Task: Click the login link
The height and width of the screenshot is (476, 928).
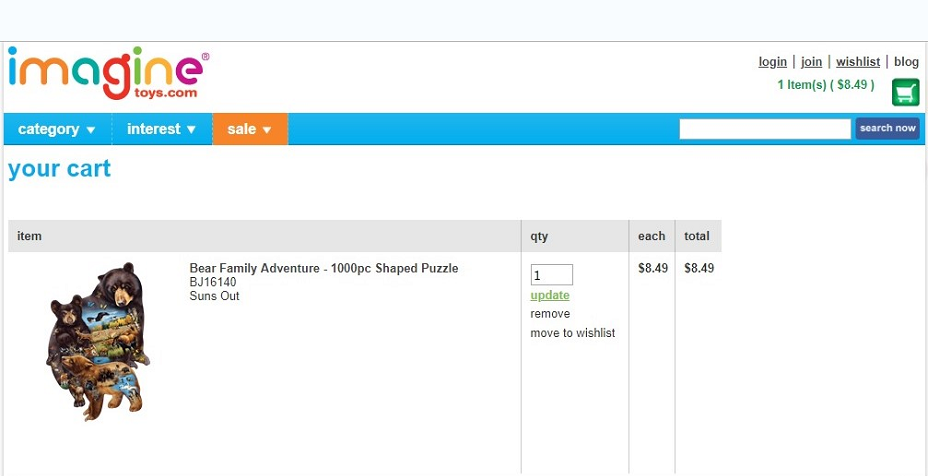Action: click(772, 62)
